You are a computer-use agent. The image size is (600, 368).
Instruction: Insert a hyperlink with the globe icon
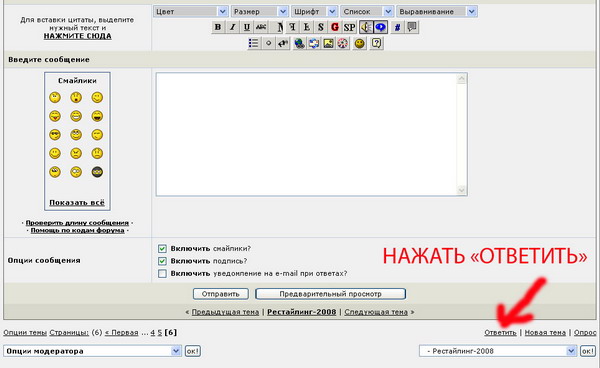click(x=299, y=43)
